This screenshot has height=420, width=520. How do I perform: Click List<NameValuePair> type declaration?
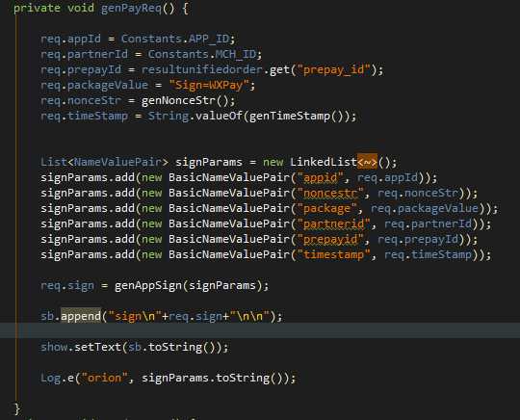click(x=104, y=162)
